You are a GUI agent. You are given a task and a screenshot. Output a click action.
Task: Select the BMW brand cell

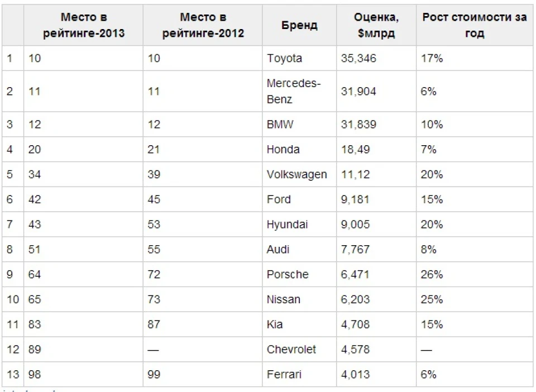[299, 124]
